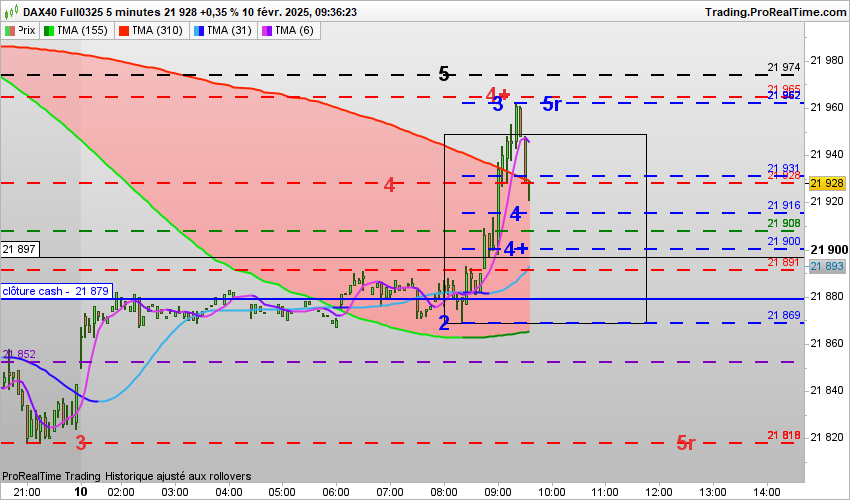This screenshot has width=850, height=500.
Task: Toggle the Prix legend entry
Action: pos(21,30)
